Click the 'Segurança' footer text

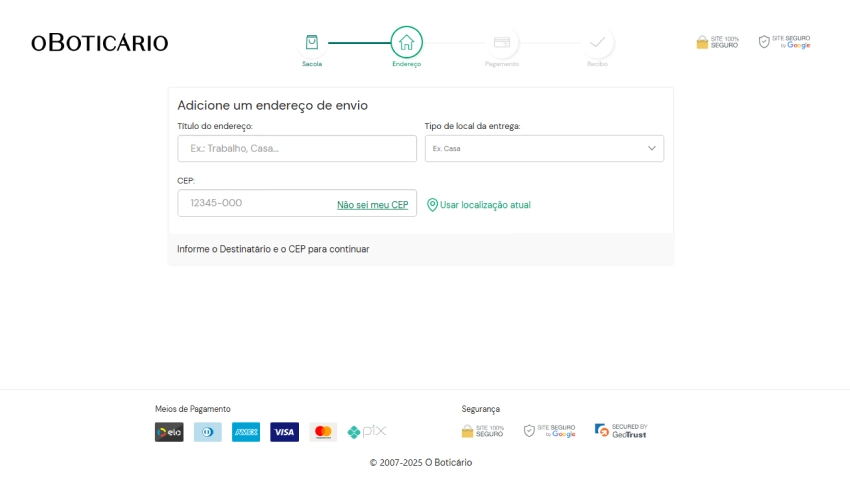480,409
